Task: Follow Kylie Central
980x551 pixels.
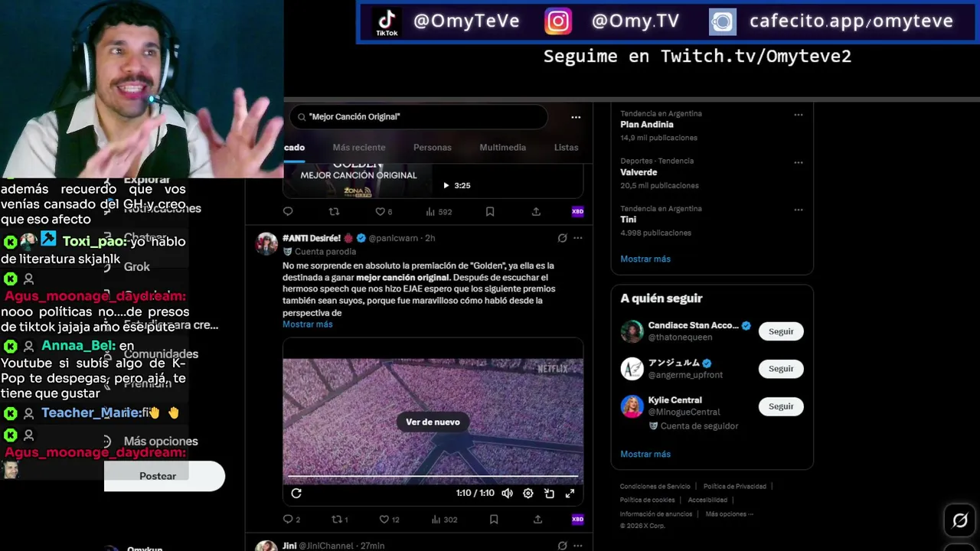Action: point(781,406)
